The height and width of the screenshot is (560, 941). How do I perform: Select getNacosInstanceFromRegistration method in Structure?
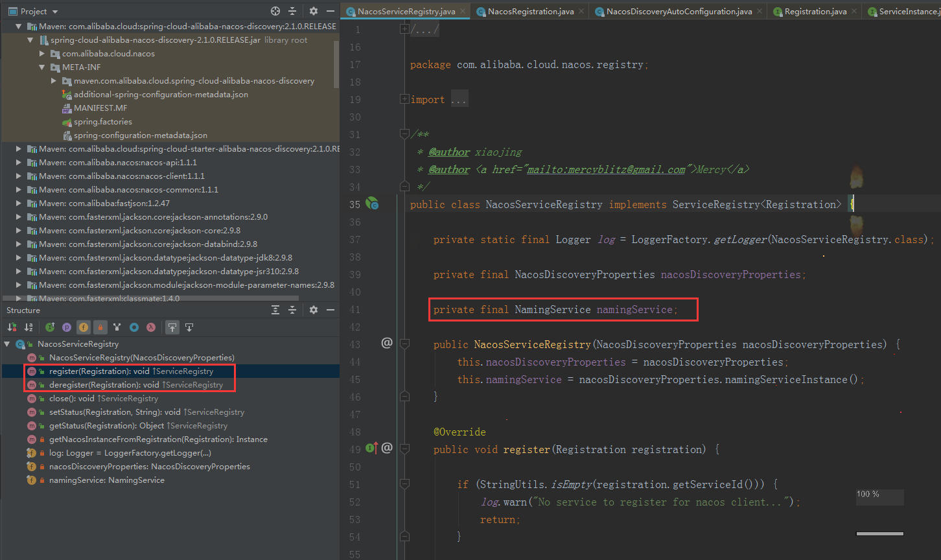click(x=158, y=439)
